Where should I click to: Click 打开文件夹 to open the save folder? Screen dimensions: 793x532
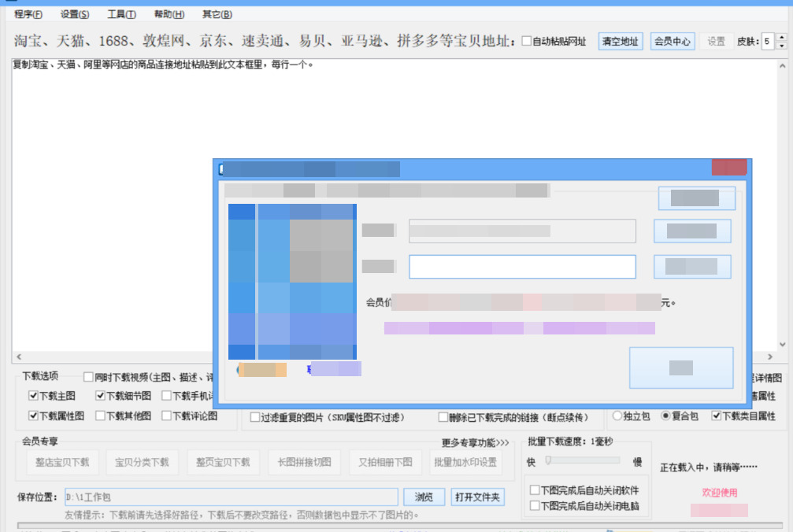coord(477,497)
